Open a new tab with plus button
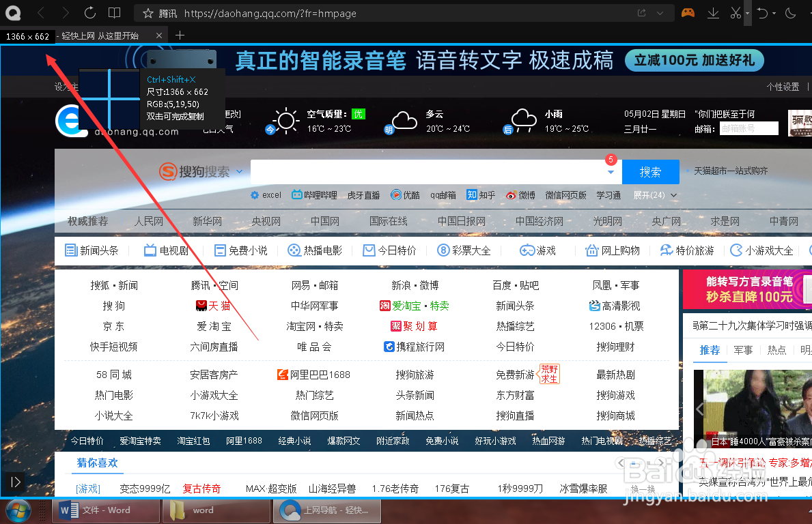This screenshot has width=812, height=524. 180,35
